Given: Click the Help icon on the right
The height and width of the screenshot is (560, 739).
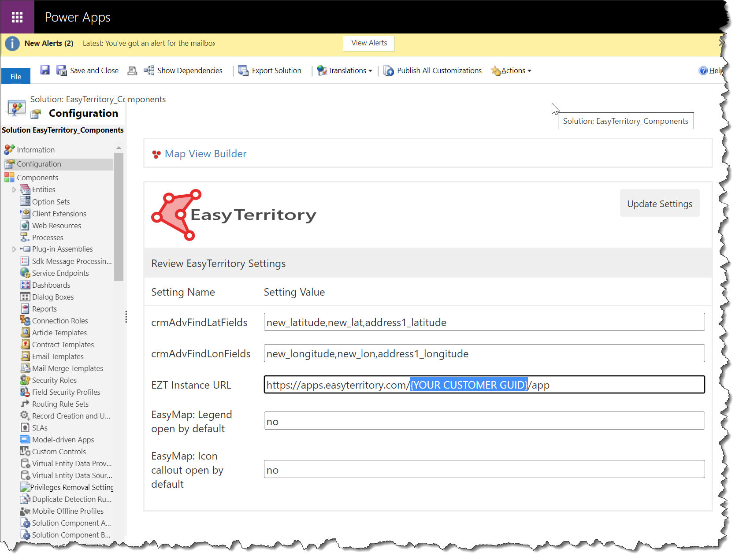Looking at the screenshot, I should tap(702, 70).
